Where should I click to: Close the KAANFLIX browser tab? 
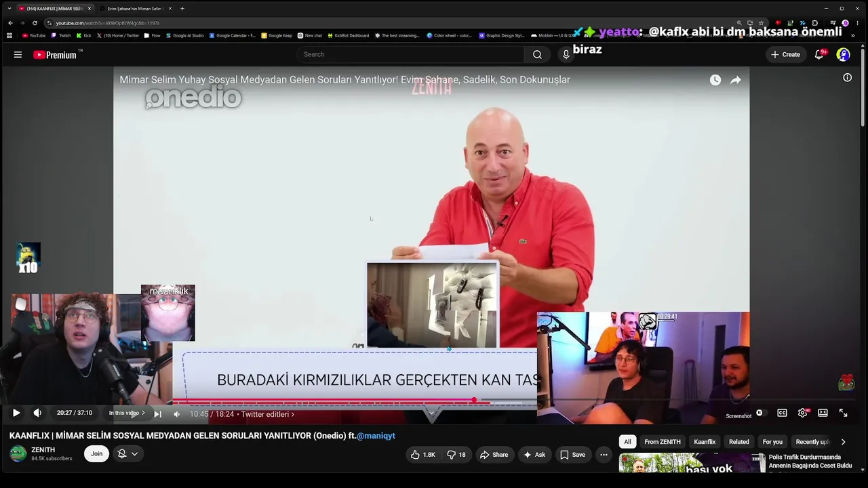[90, 9]
